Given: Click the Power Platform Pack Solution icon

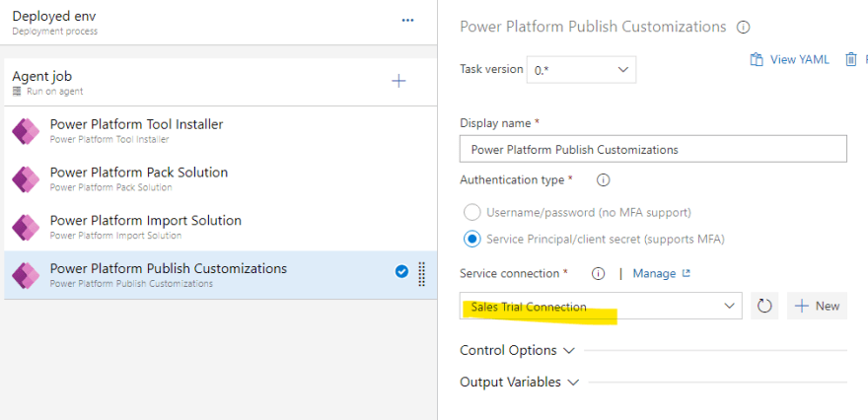Looking at the screenshot, I should (x=26, y=179).
